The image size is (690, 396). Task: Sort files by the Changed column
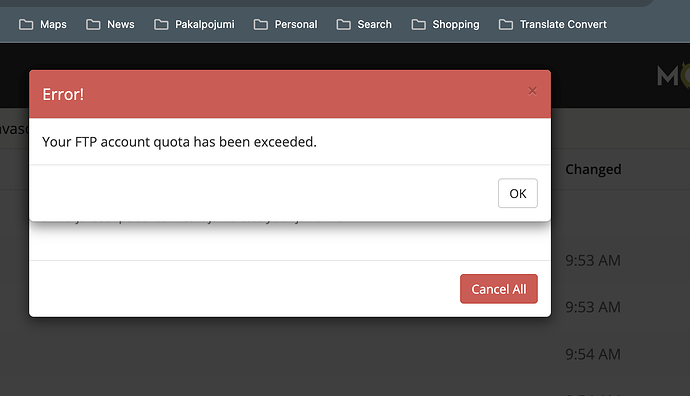pyautogui.click(x=593, y=169)
